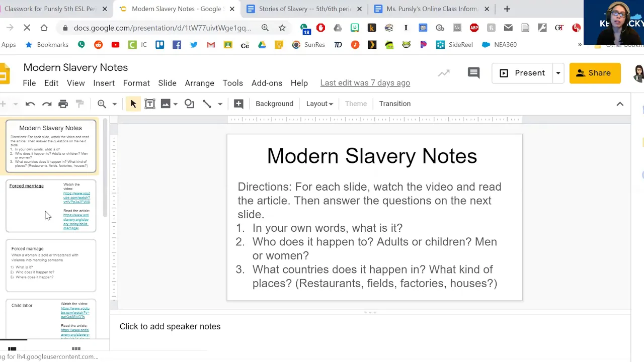Select the 'Modern Slavery Notes' title slide thumbnail
644x362 pixels.
coord(51,146)
